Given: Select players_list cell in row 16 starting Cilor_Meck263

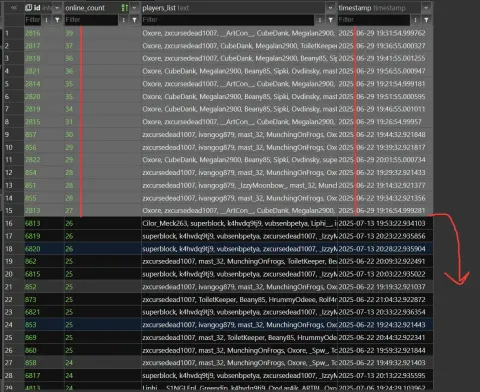Looking at the screenshot, I should pos(239,223).
